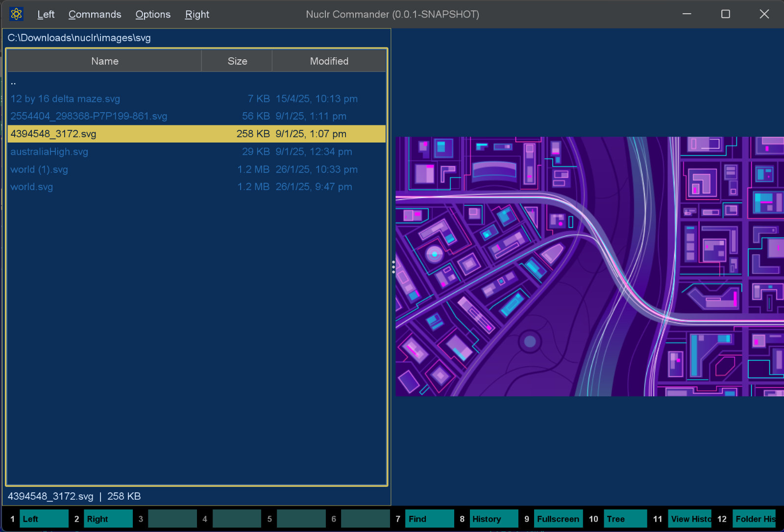
Task: Click the 26/1/25, 9:47 pm modified date
Action: pyautogui.click(x=314, y=187)
